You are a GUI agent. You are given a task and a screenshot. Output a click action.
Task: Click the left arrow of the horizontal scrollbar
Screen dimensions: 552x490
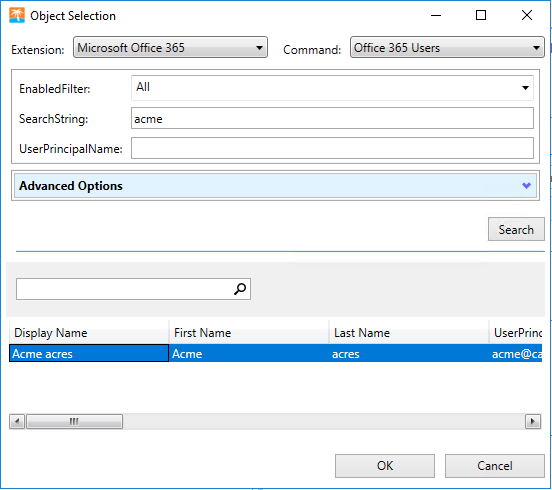pos(17,421)
